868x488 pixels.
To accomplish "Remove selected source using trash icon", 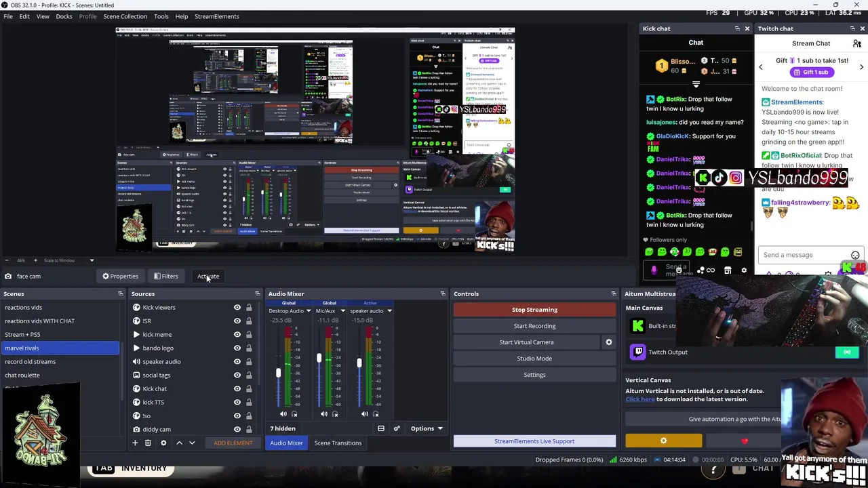I will pos(149,443).
